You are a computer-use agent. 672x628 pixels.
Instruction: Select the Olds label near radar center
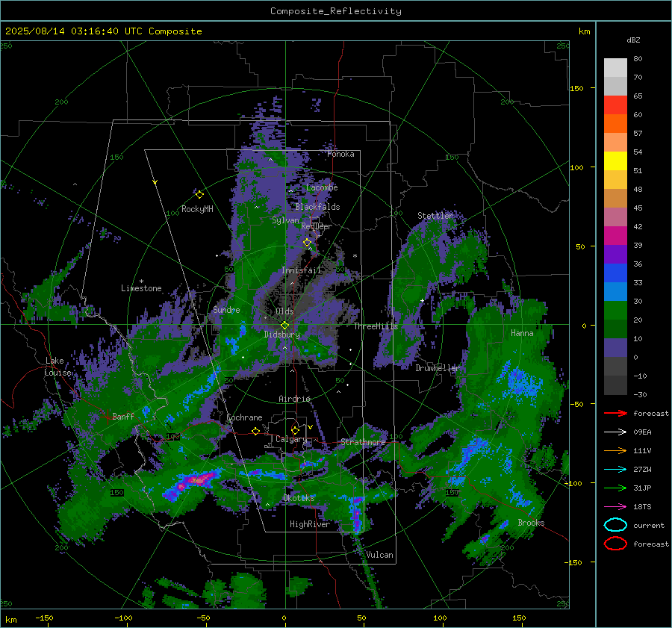point(284,311)
